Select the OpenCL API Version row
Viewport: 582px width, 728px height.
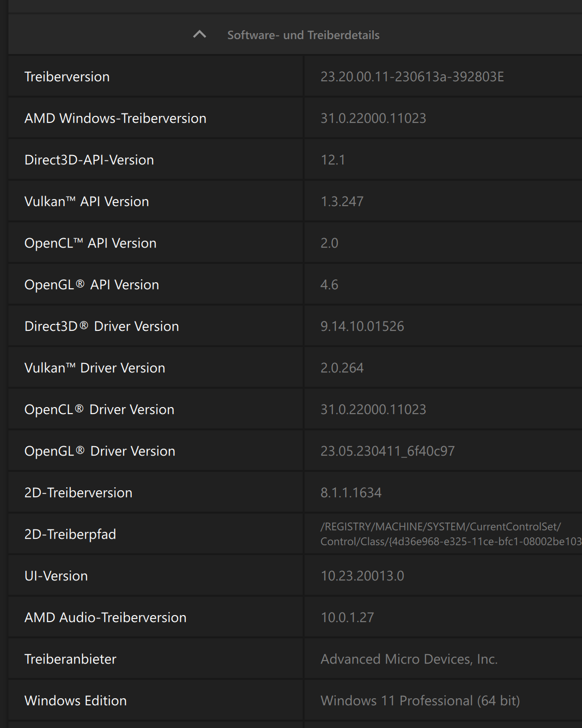[91, 243]
